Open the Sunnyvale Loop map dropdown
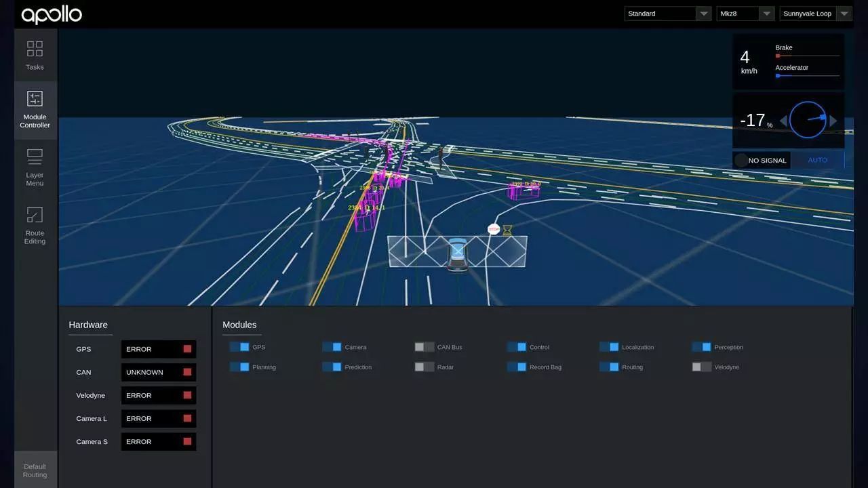The image size is (868, 488). pyautogui.click(x=815, y=14)
